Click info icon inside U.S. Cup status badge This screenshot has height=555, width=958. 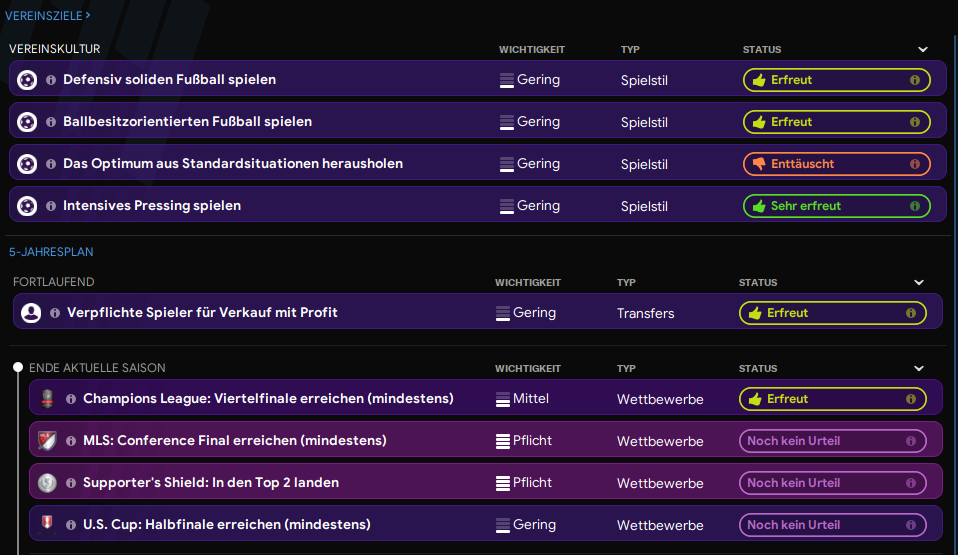click(x=911, y=525)
